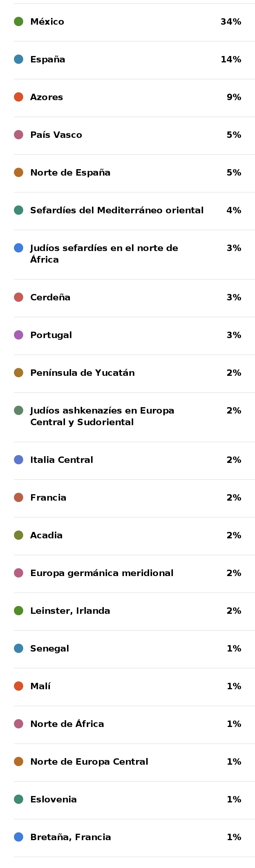Click blue dot beside Judíos sefardíes entry
Viewport: 255px width, 868px height.
tap(19, 248)
